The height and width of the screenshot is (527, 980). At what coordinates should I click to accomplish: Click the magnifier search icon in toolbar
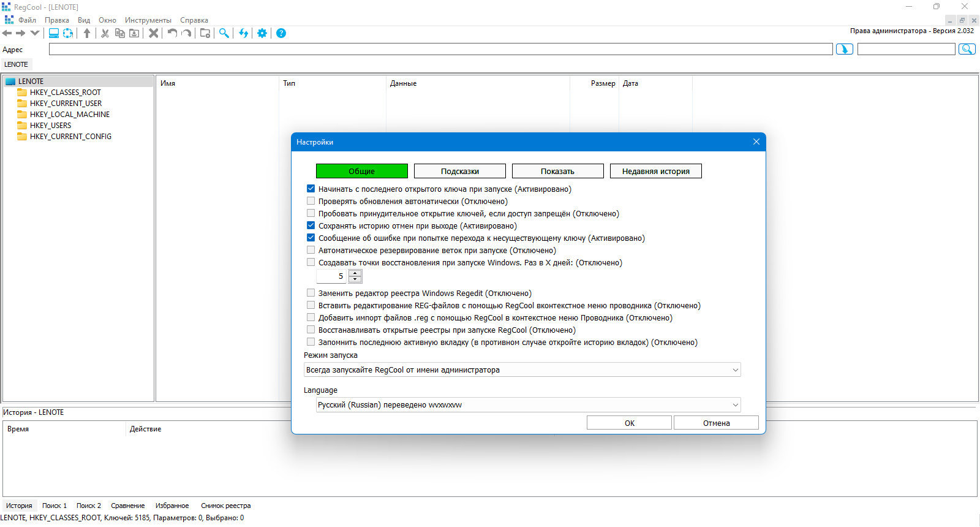point(224,33)
